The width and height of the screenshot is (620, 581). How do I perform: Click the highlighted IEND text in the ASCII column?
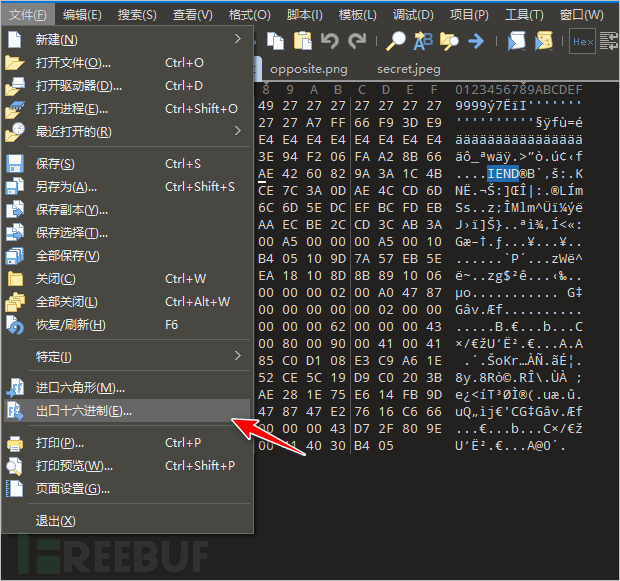coord(503,174)
